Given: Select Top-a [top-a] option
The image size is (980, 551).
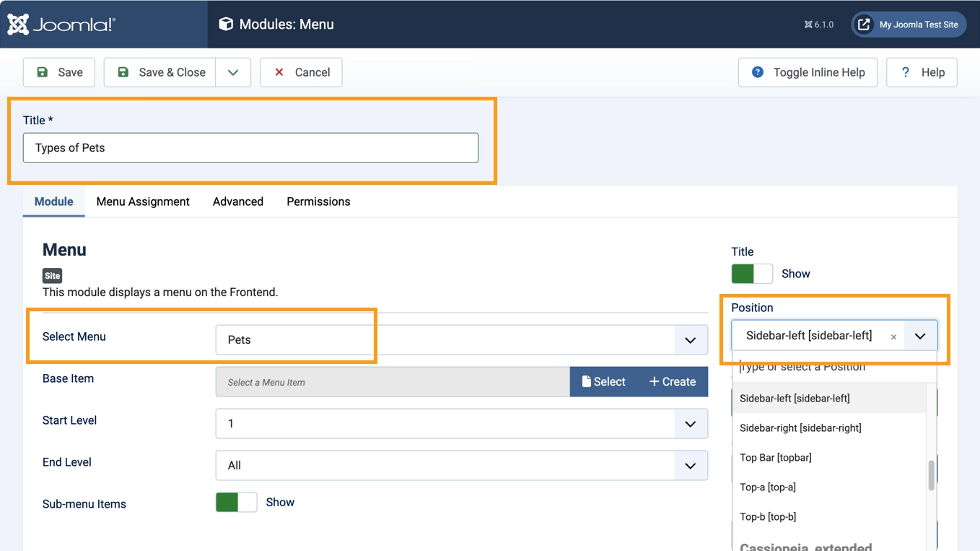Looking at the screenshot, I should tap(829, 487).
